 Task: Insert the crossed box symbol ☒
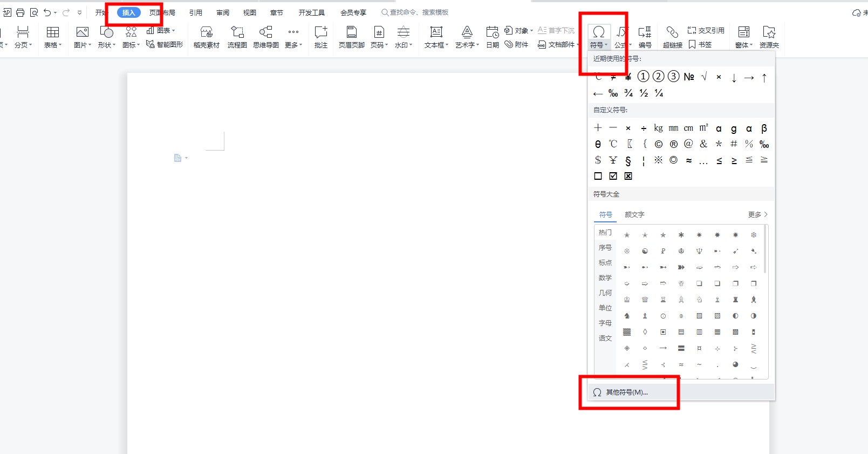(x=628, y=176)
